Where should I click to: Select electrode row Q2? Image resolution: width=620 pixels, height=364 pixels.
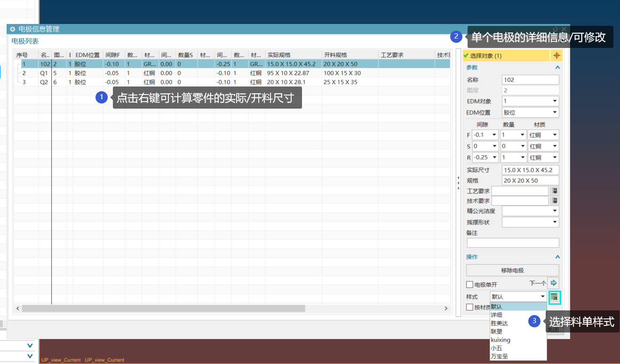point(232,82)
